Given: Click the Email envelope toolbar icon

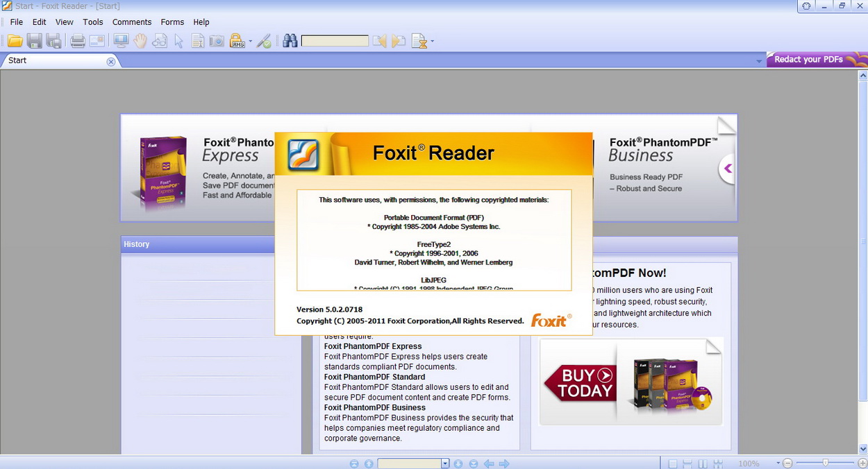Looking at the screenshot, I should (x=97, y=41).
